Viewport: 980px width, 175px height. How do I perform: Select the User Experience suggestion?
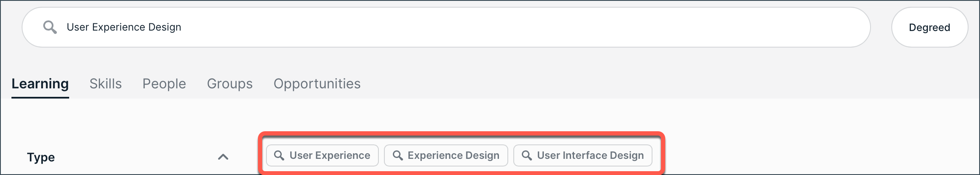(322, 155)
